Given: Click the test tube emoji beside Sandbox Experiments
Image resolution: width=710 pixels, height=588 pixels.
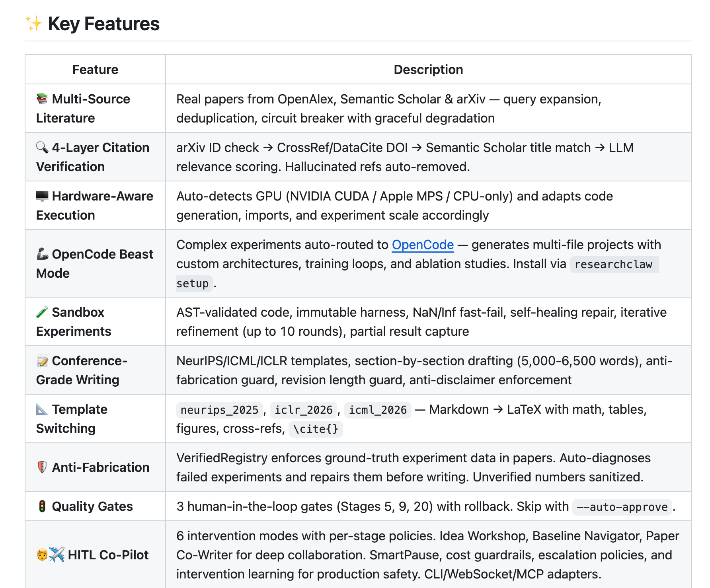Looking at the screenshot, I should click(42, 312).
